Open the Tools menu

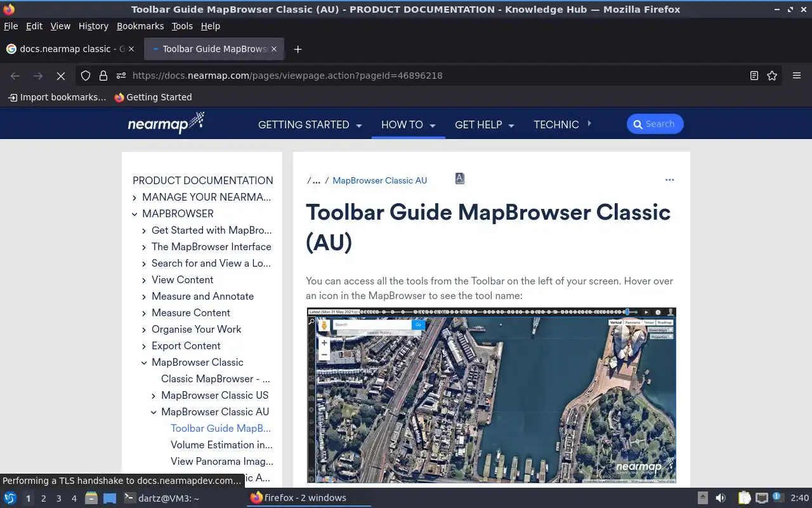pyautogui.click(x=182, y=26)
